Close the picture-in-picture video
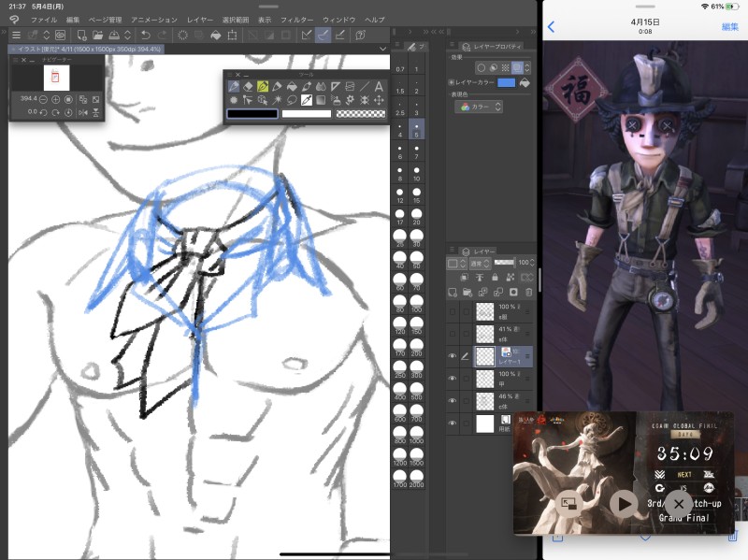 point(679,504)
